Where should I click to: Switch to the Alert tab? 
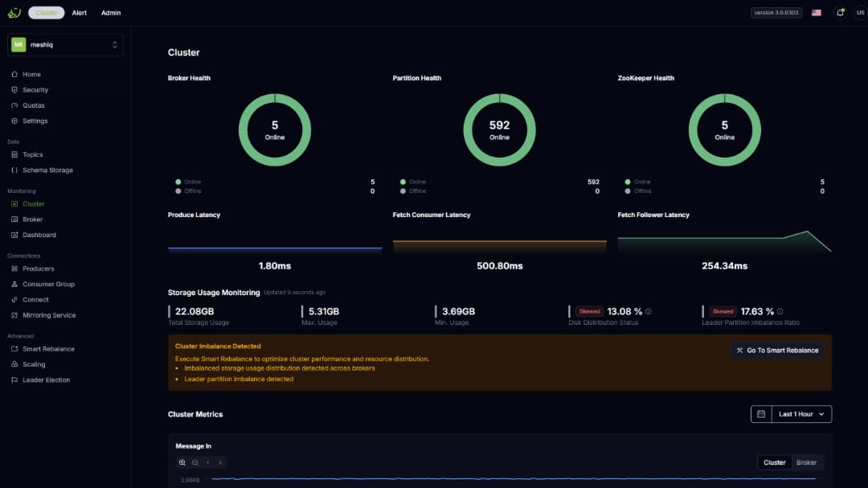(x=79, y=12)
